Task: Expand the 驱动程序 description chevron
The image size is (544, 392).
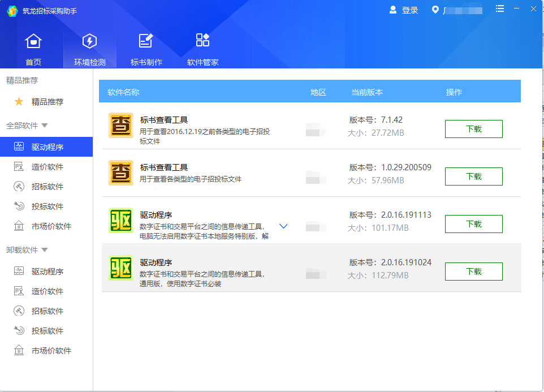Action: (x=284, y=226)
